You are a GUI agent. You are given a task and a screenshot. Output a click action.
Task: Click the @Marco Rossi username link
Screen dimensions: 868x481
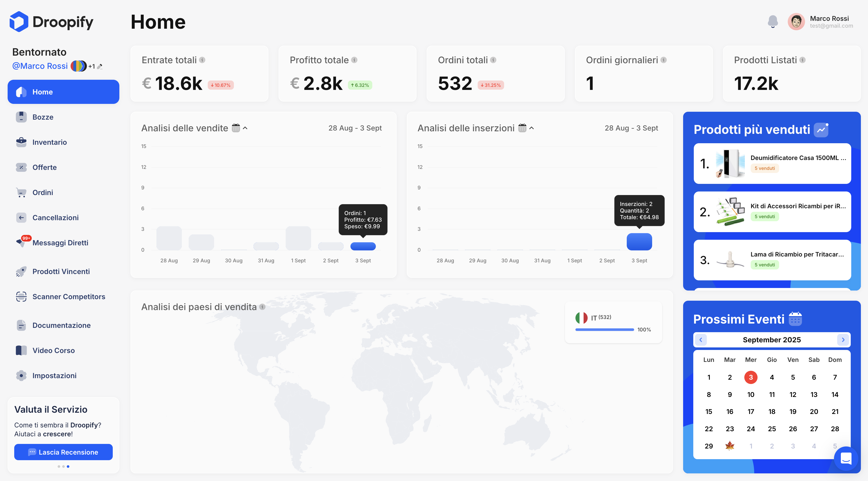[40, 66]
